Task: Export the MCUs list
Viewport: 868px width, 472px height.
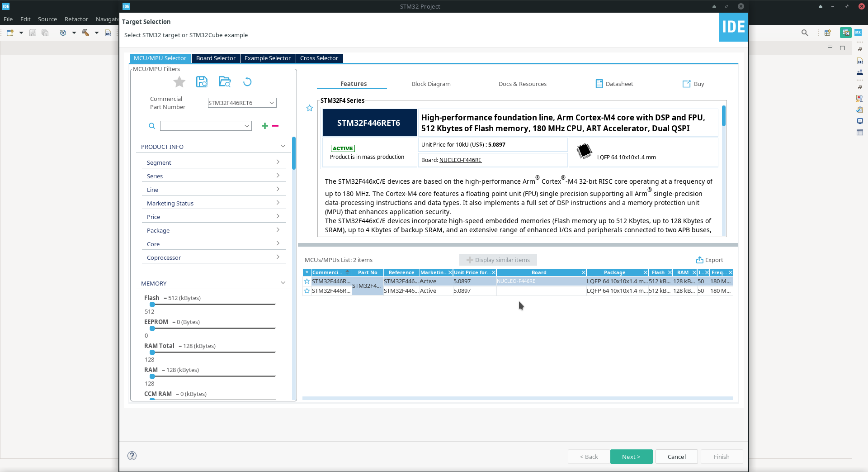Action: [x=709, y=260]
